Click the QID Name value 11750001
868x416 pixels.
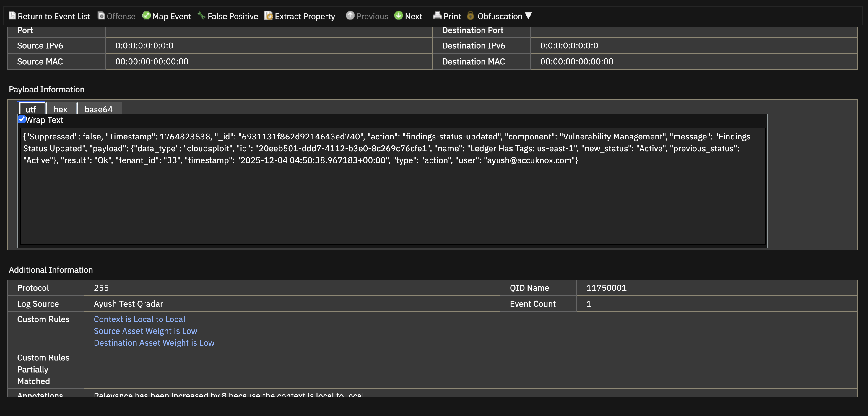pyautogui.click(x=606, y=288)
